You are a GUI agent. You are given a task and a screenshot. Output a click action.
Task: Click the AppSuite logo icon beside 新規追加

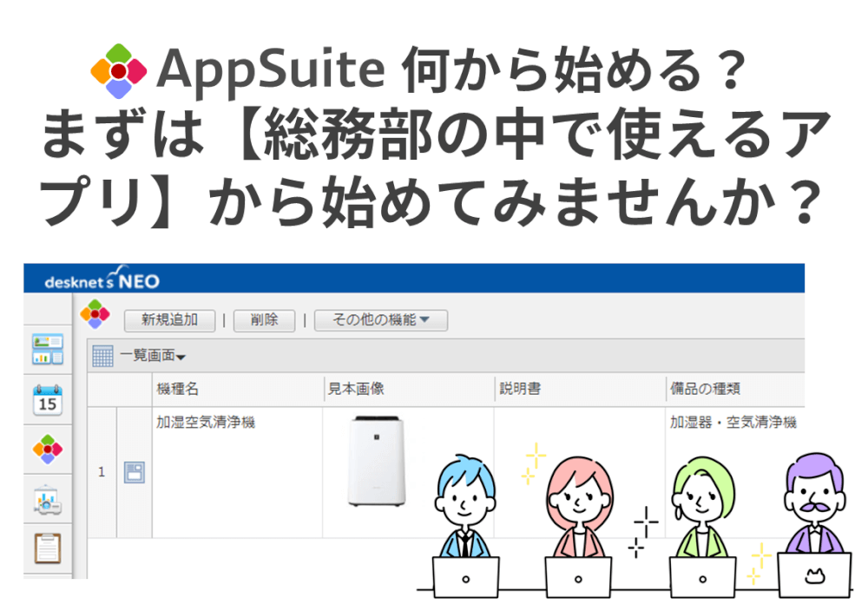pos(96,315)
